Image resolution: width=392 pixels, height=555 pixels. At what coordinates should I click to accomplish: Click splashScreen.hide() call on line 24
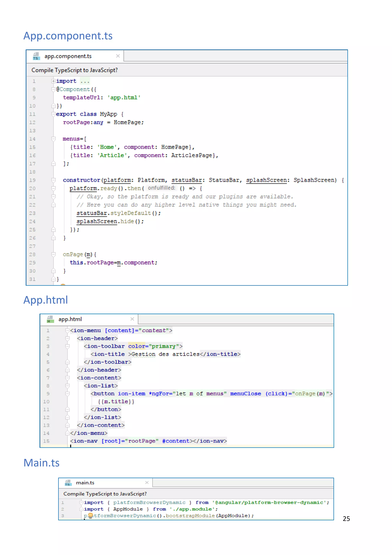coord(110,221)
